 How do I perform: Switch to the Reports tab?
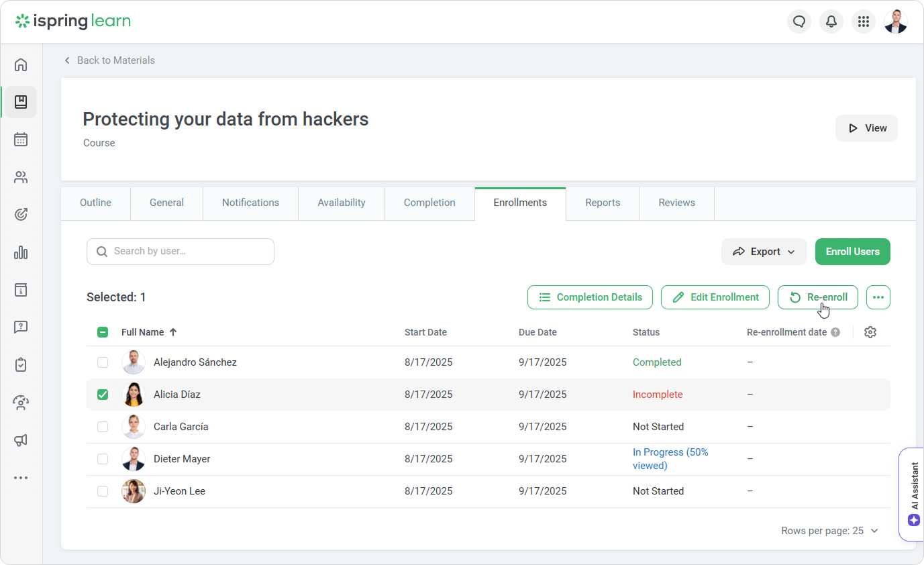coord(603,203)
